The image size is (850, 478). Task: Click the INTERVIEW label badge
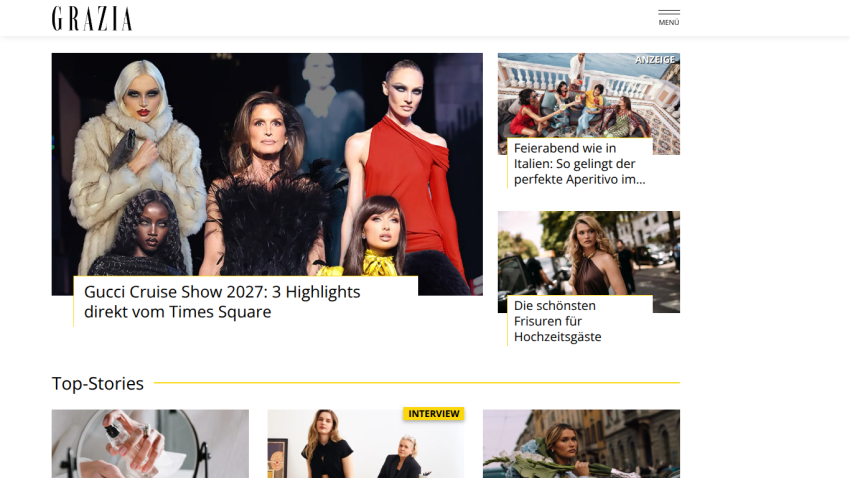[434, 414]
